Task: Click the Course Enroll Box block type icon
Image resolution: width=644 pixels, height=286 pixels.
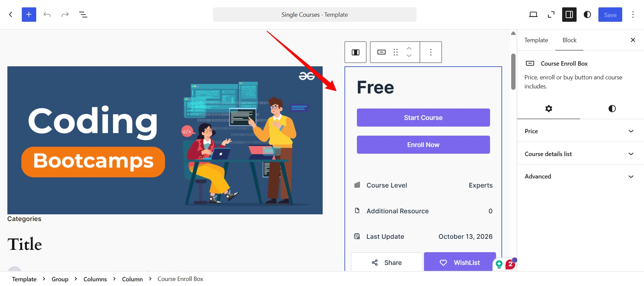Action: click(382, 52)
